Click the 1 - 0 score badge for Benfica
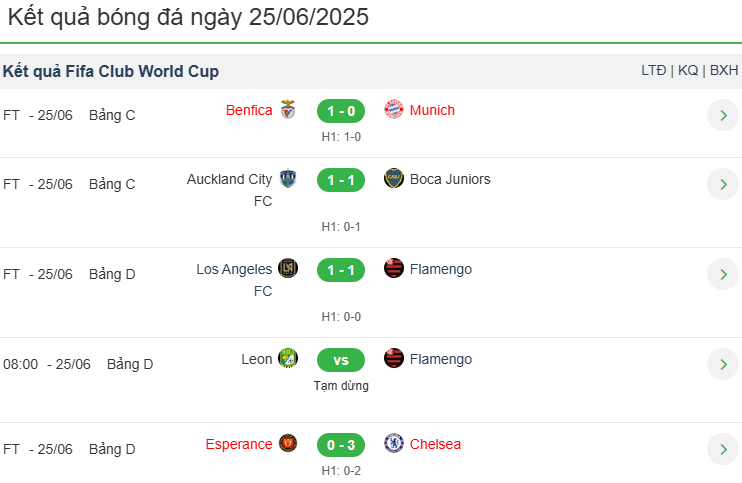 pos(341,111)
